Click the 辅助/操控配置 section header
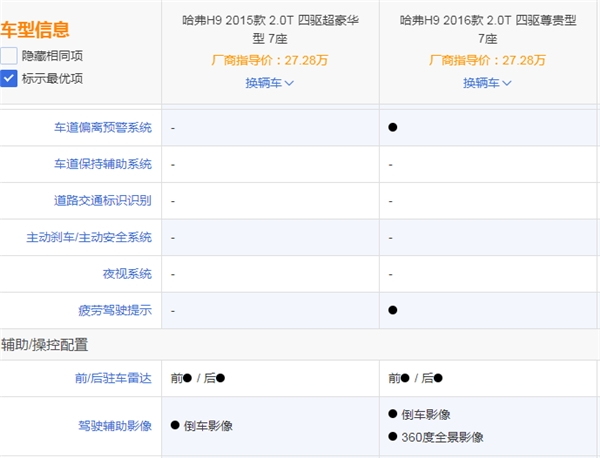 coord(45,345)
